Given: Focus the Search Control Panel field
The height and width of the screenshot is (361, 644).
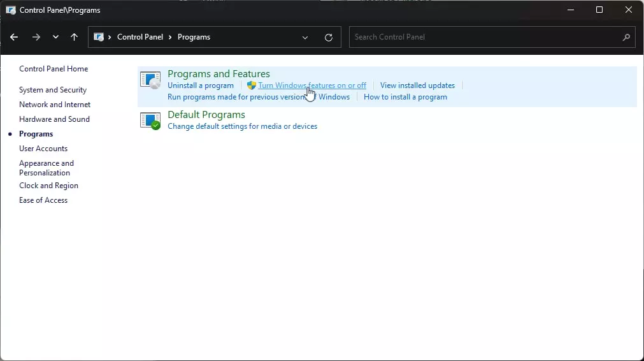Looking at the screenshot, I should pyautogui.click(x=492, y=37).
